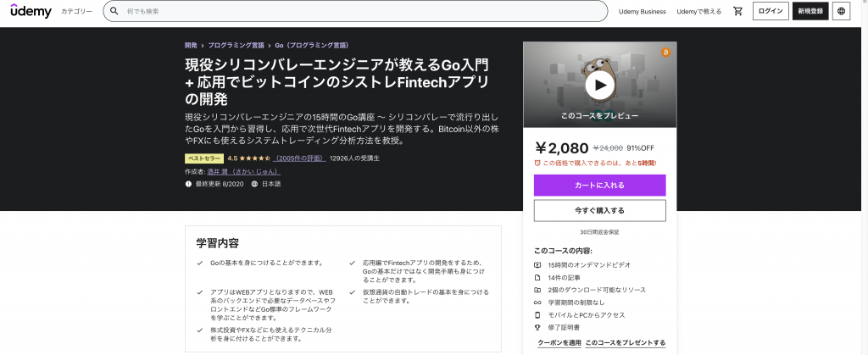The width and height of the screenshot is (868, 355).
Task: Click the mobile access icon
Action: pyautogui.click(x=537, y=315)
